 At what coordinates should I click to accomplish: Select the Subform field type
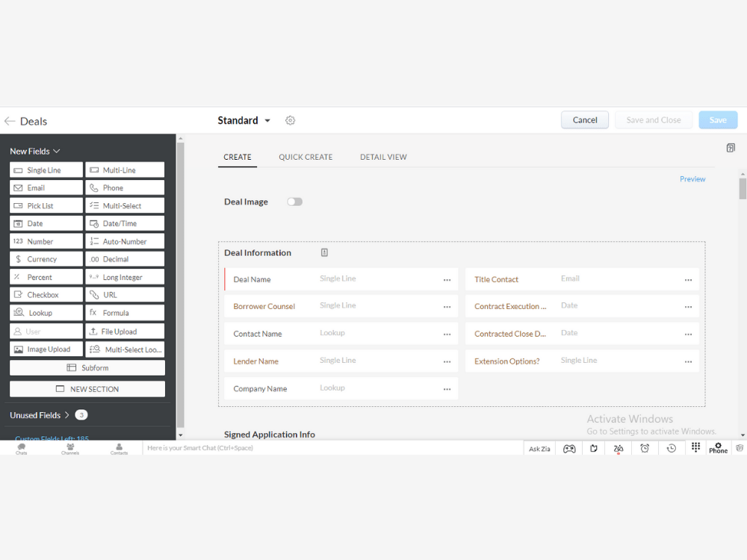click(87, 367)
